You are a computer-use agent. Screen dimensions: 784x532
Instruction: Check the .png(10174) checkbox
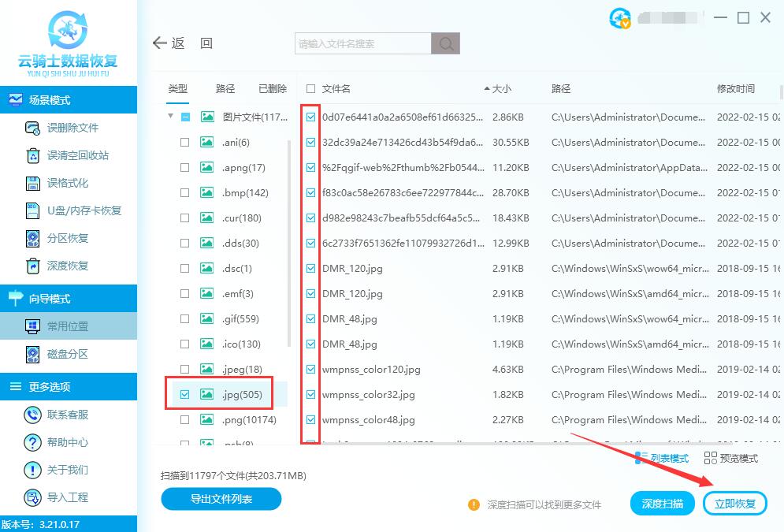(184, 419)
